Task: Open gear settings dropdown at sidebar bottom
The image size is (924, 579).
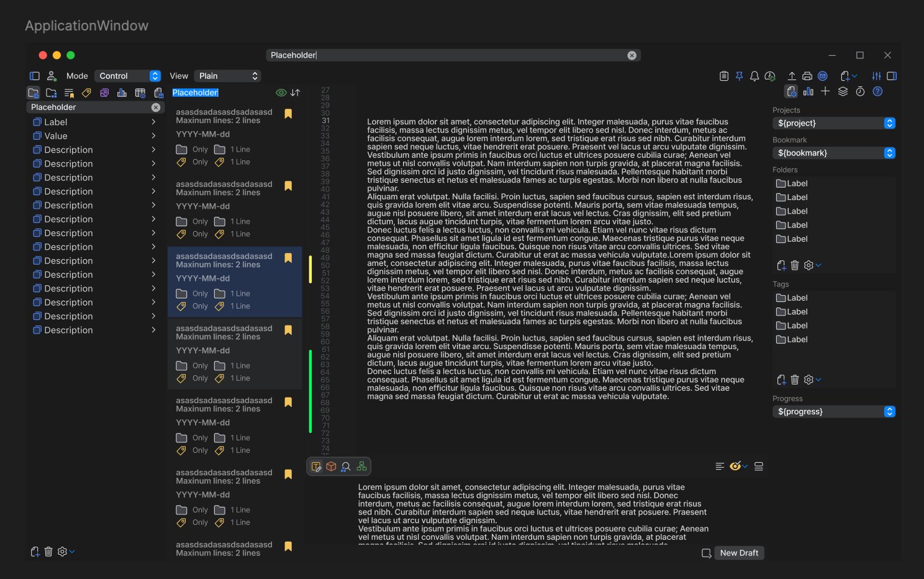Action: [x=66, y=552]
